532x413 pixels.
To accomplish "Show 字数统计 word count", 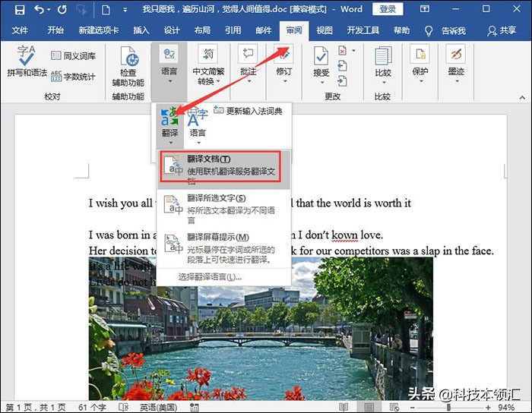I will point(73,77).
